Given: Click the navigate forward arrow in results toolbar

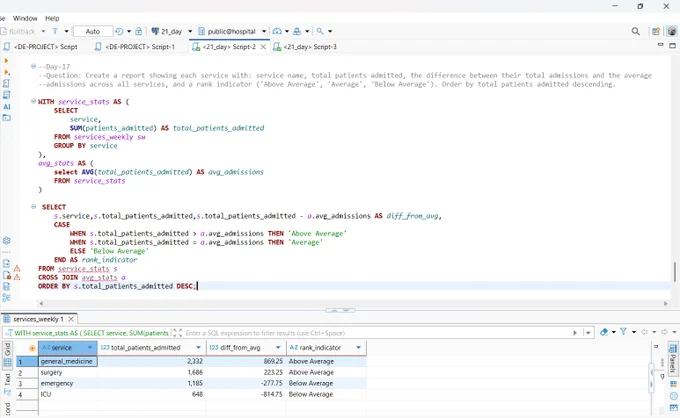Looking at the screenshot, I should [x=664, y=332].
